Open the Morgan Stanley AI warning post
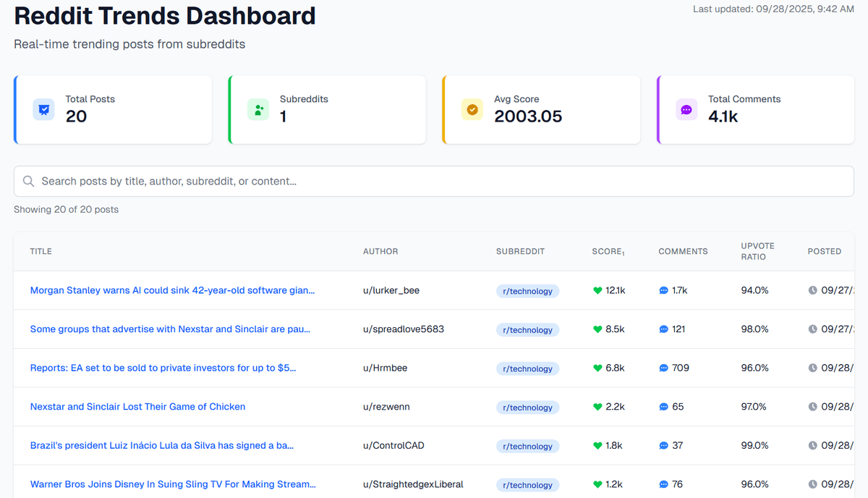This screenshot has width=868, height=498. coord(171,290)
